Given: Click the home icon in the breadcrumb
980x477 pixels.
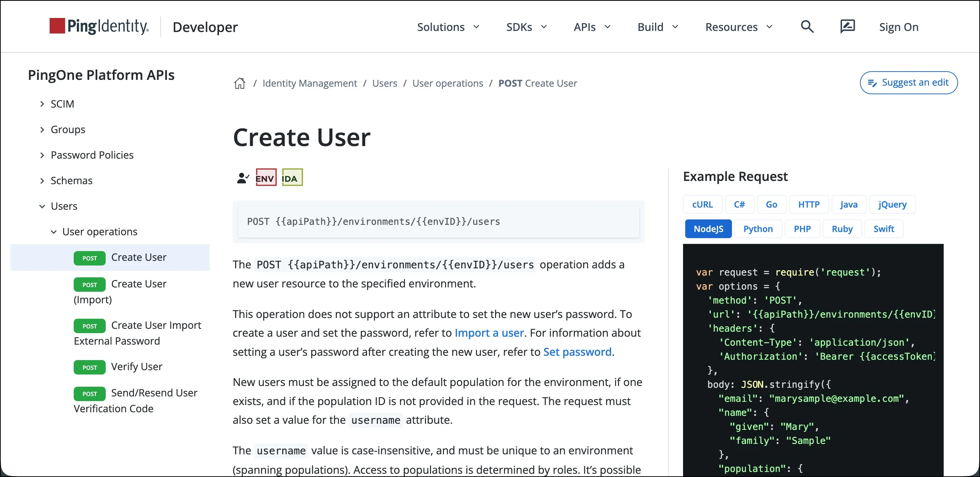Looking at the screenshot, I should [x=240, y=83].
